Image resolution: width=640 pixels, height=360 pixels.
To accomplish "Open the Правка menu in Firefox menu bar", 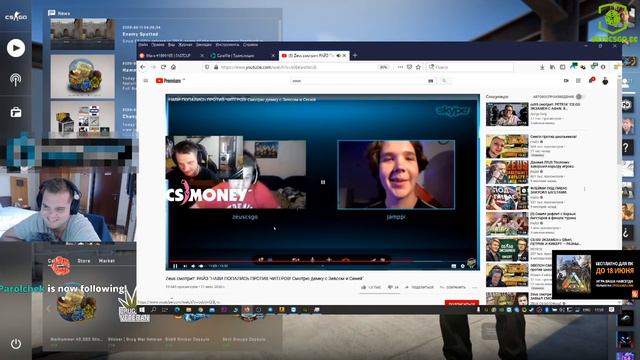I will tap(158, 45).
